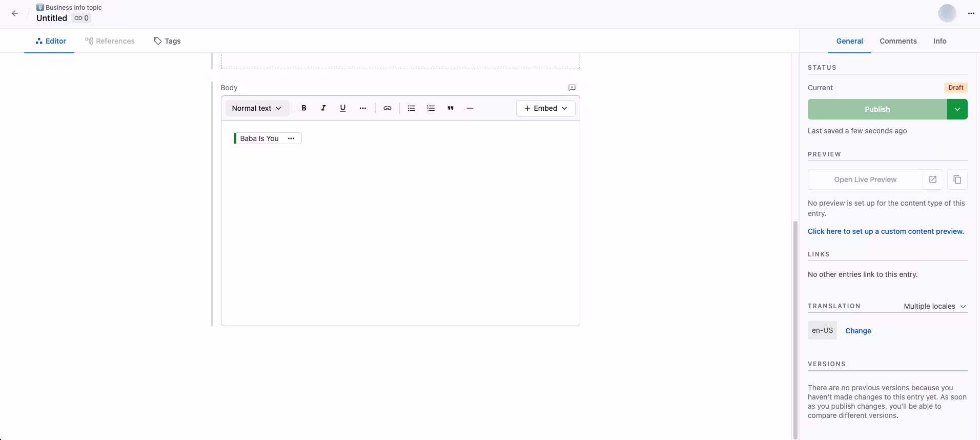Open the General sidebar tab
The height and width of the screenshot is (440, 980).
click(x=850, y=41)
